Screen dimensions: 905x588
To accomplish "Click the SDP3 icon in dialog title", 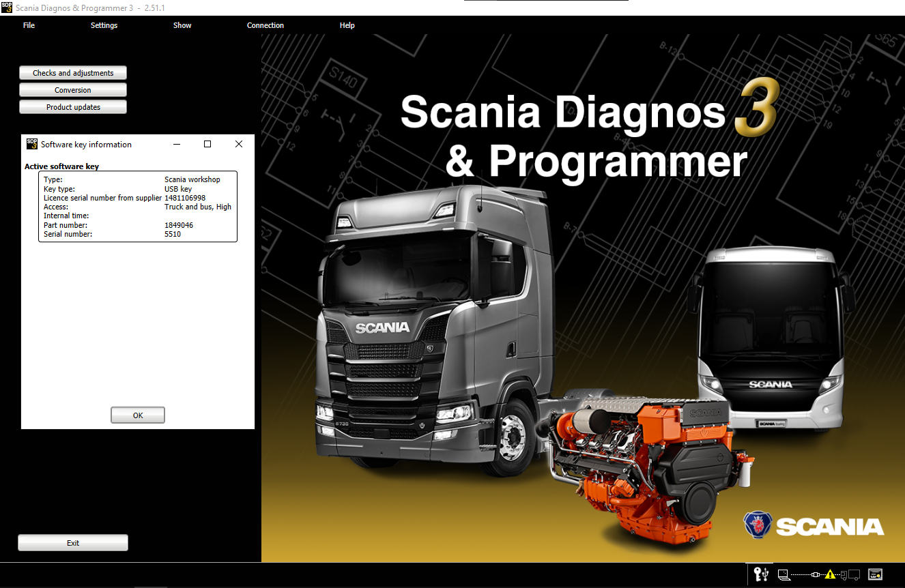I will 32,144.
